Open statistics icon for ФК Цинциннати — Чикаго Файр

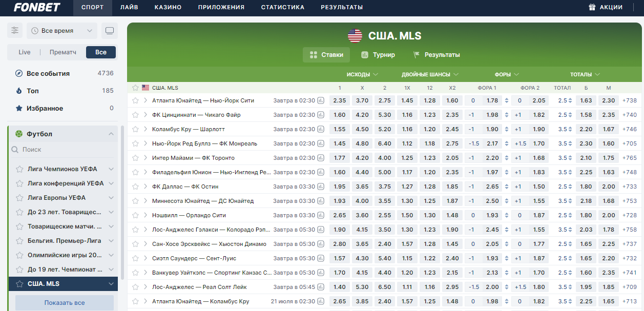[321, 115]
